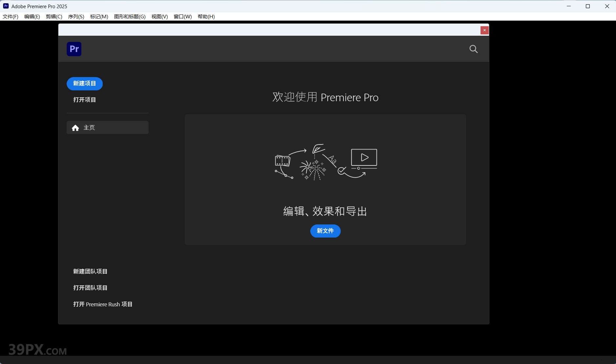616x364 pixels.
Task: Click 打开项目 in the sidebar
Action: [x=85, y=100]
